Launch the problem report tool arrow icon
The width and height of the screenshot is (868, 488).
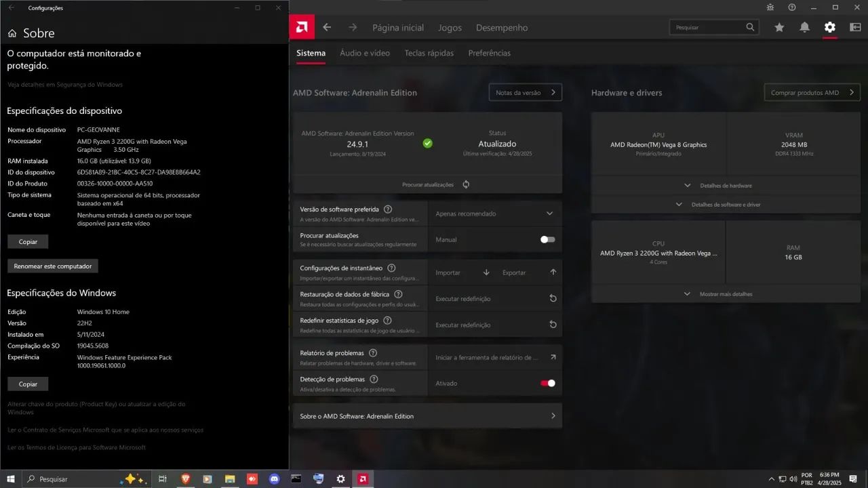click(553, 357)
